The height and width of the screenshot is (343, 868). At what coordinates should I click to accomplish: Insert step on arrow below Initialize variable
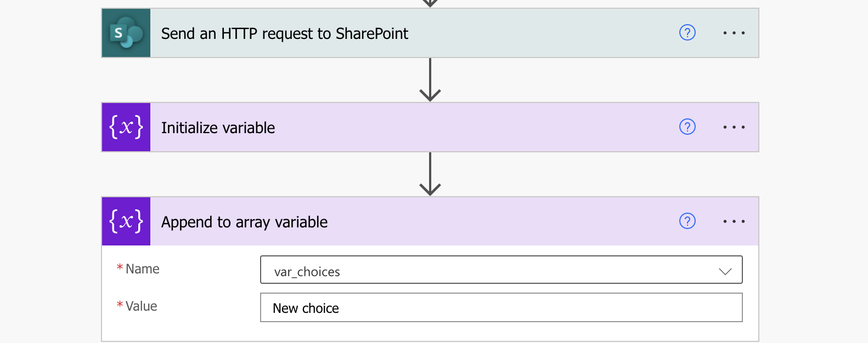430,174
